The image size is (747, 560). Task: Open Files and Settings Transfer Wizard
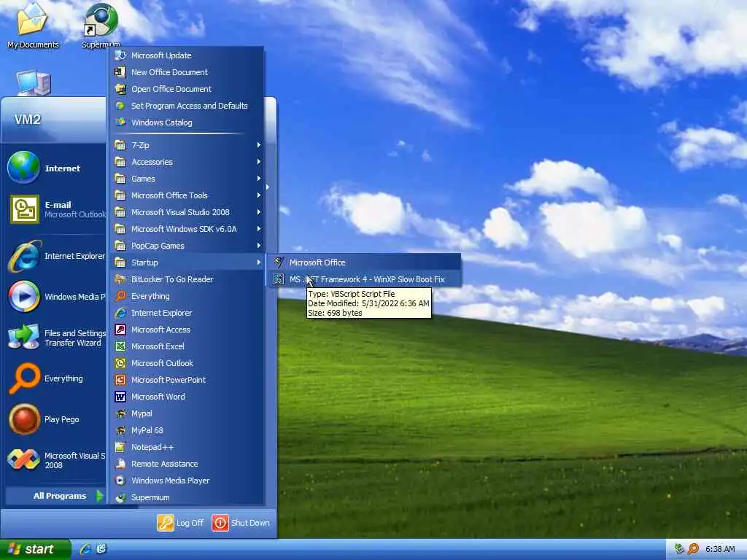[x=54, y=338]
